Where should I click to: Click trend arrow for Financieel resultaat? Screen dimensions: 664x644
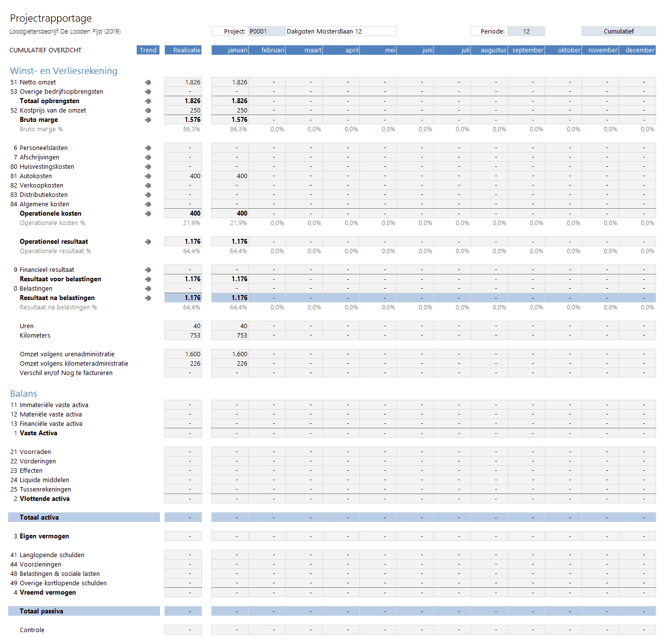148,270
